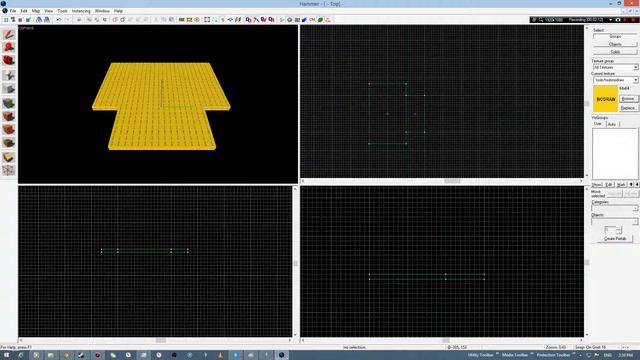Select the Selection tool in left toolbar
640x360 pixels.
point(9,34)
